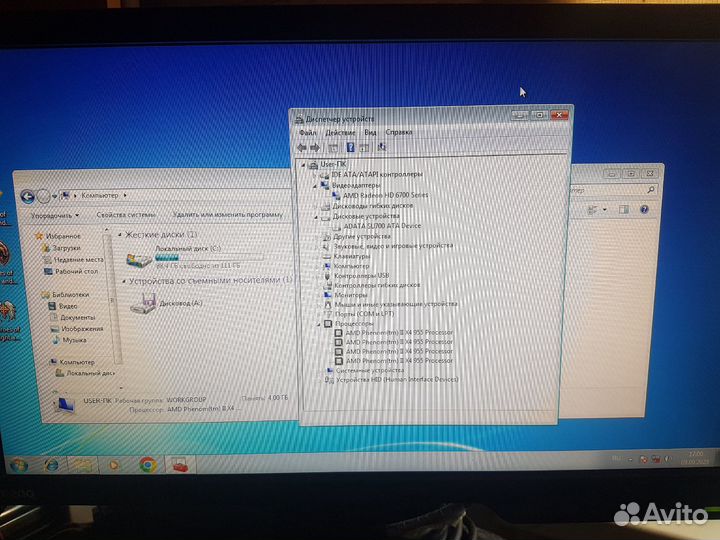
Task: Select Дисководы гибких дисков category
Action: (x=372, y=206)
